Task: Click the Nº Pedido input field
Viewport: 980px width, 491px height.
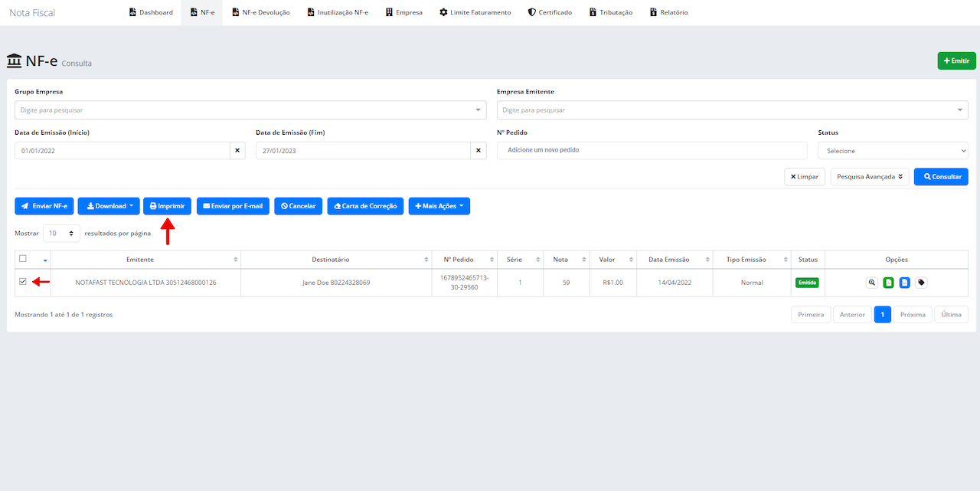Action: point(652,150)
